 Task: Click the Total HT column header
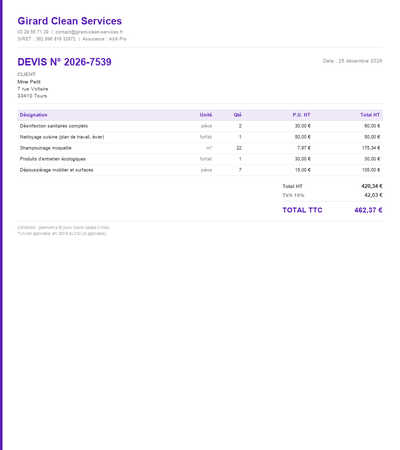(x=370, y=115)
